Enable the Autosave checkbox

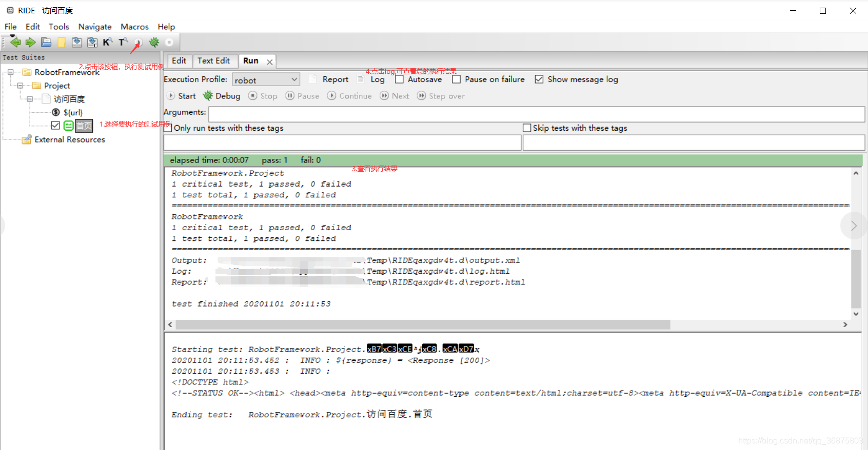(x=400, y=79)
